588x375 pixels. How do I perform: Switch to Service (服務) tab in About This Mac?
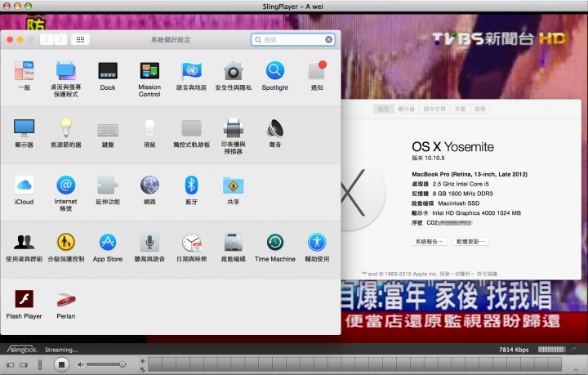coord(480,109)
